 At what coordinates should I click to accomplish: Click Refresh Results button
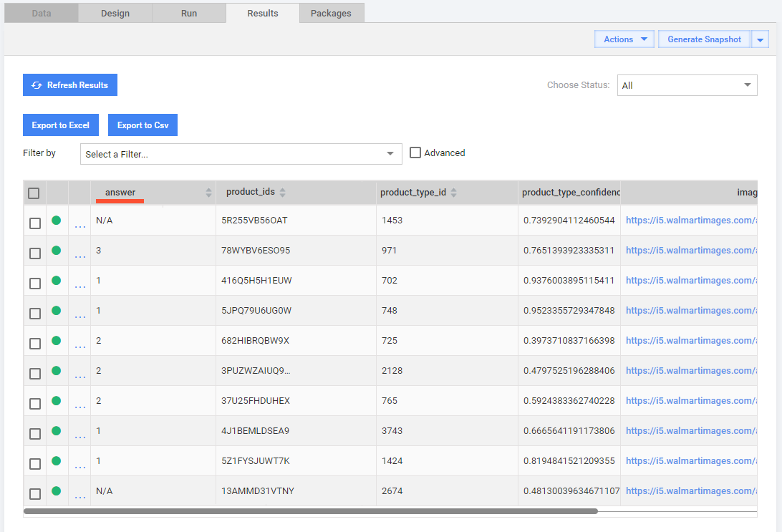coord(70,84)
